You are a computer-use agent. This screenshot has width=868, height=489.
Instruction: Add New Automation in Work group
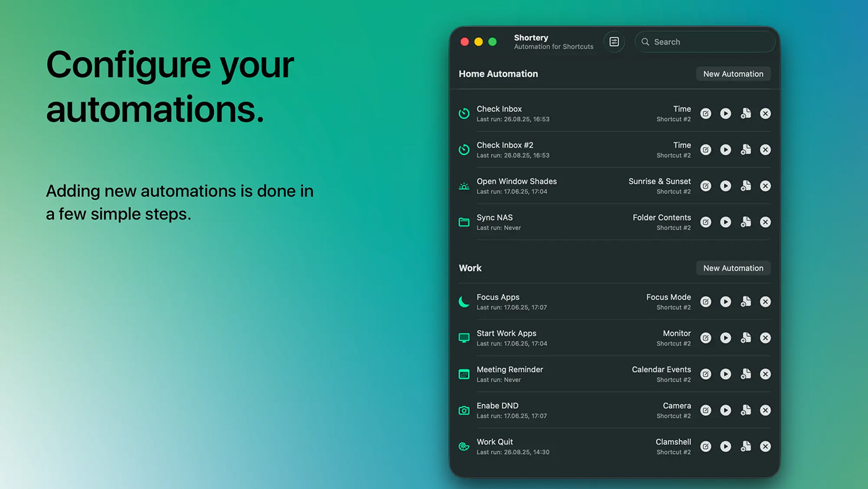pyautogui.click(x=733, y=268)
